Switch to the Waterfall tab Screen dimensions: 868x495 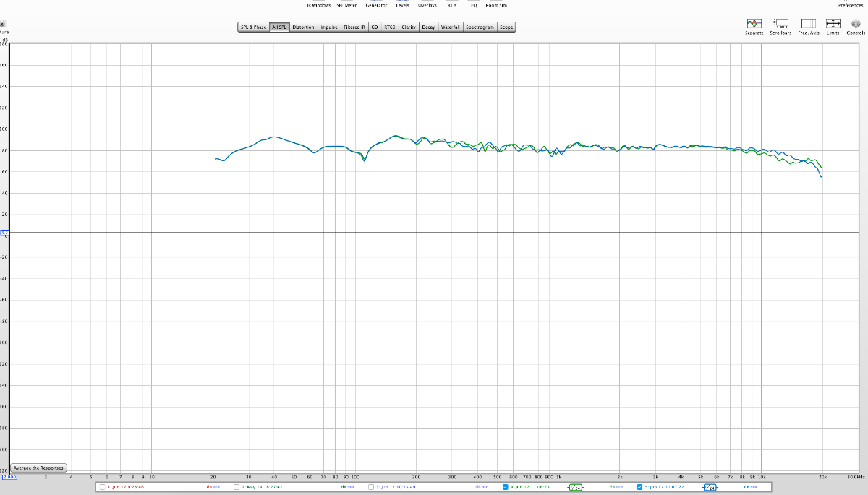[x=451, y=27]
